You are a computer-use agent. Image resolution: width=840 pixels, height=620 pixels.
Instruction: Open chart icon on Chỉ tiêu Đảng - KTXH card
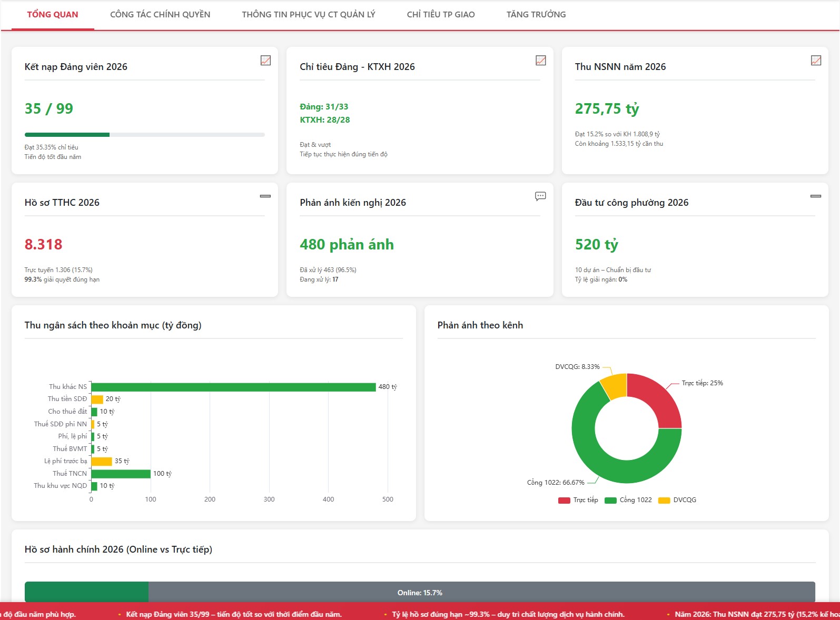point(540,61)
